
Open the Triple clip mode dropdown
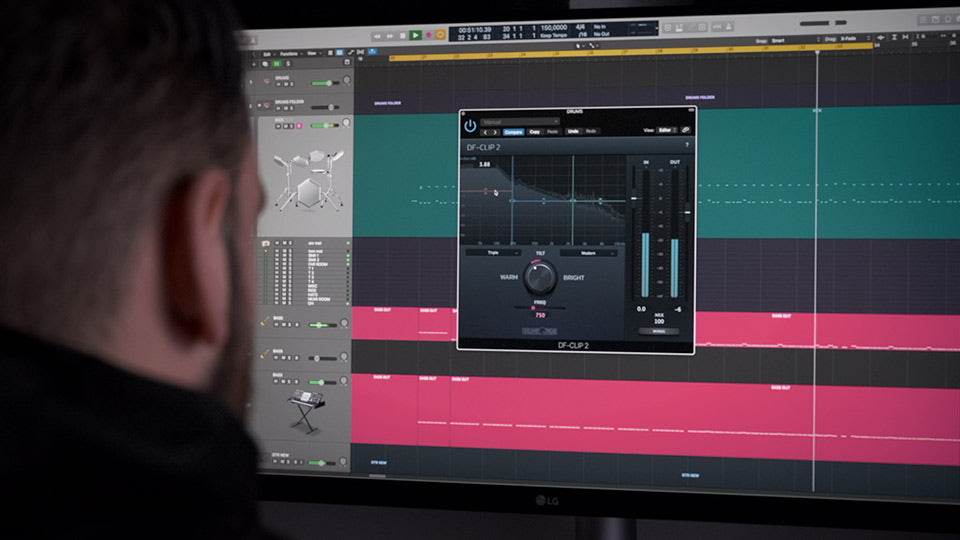(x=493, y=253)
